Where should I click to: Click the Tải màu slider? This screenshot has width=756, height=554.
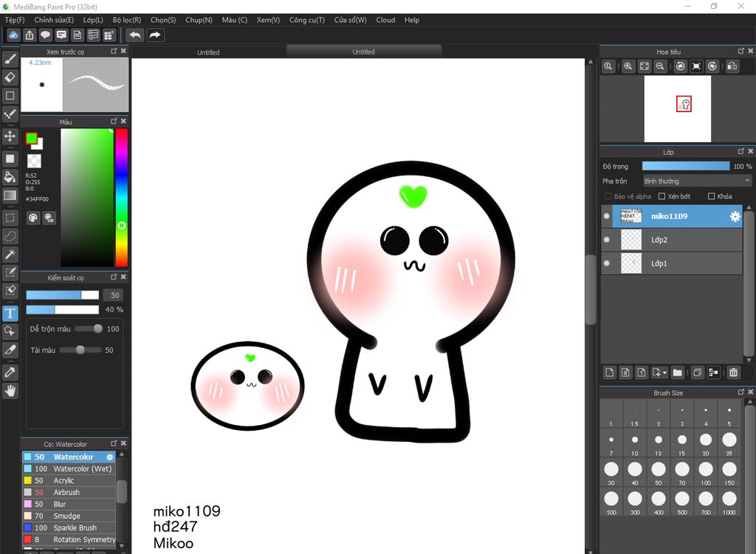click(x=80, y=350)
